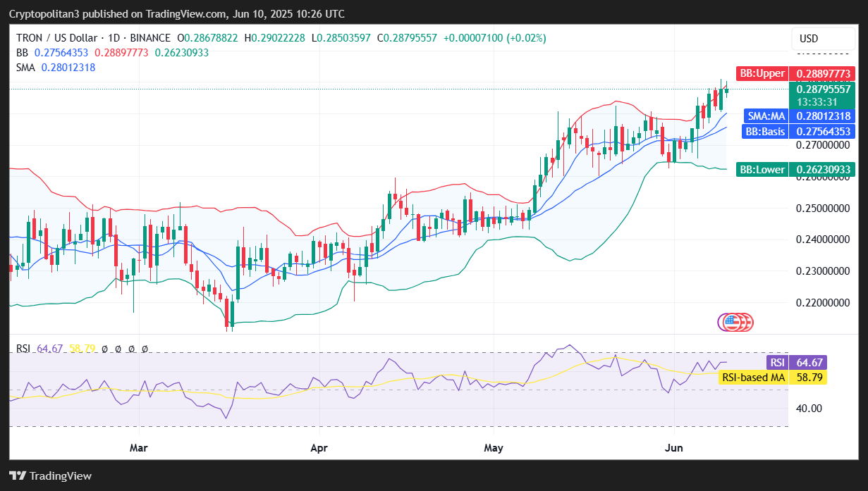Click the 0.23000000 price axis tick
This screenshot has height=491, width=868.
[824, 271]
